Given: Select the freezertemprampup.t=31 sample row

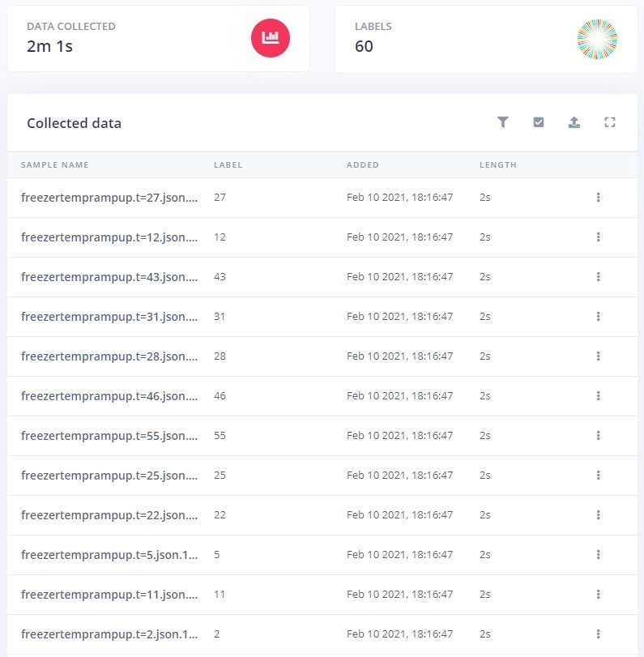Looking at the screenshot, I should coord(322,317).
